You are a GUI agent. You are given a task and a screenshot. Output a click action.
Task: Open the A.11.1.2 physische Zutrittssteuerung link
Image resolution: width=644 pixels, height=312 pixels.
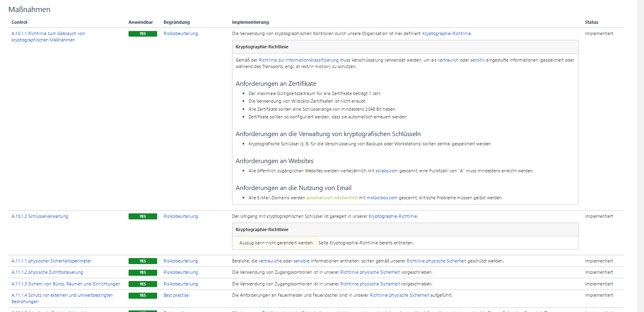(47, 273)
